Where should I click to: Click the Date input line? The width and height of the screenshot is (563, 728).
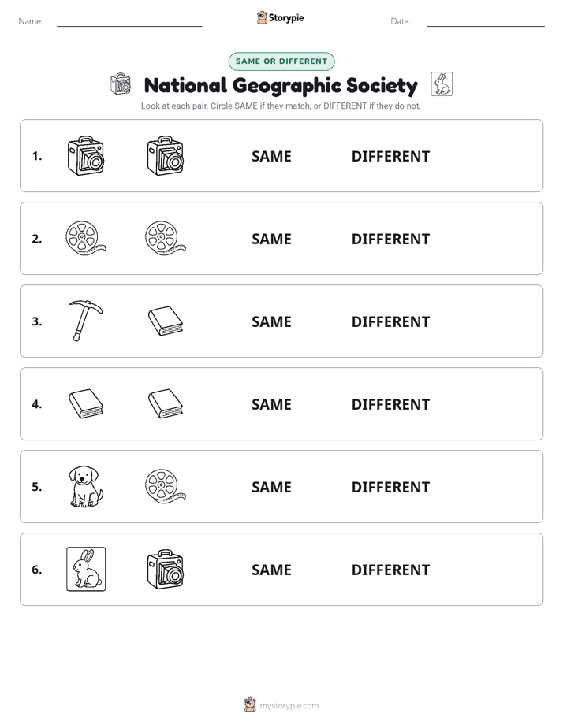(x=486, y=22)
